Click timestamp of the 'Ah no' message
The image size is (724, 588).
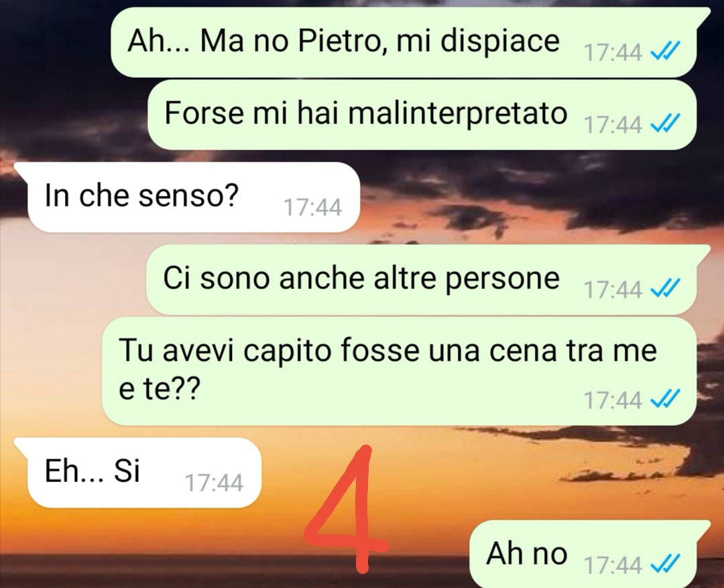pyautogui.click(x=613, y=565)
